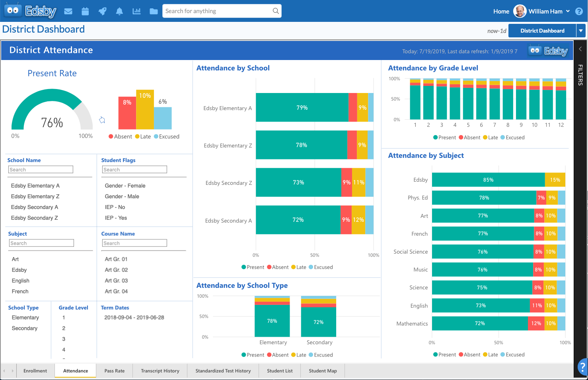Open District Dashboard dropdown arrow
The width and height of the screenshot is (588, 380).
[x=581, y=31]
